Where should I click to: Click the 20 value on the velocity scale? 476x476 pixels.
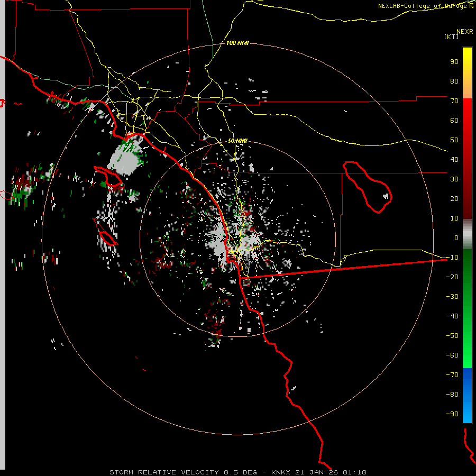[x=454, y=198]
